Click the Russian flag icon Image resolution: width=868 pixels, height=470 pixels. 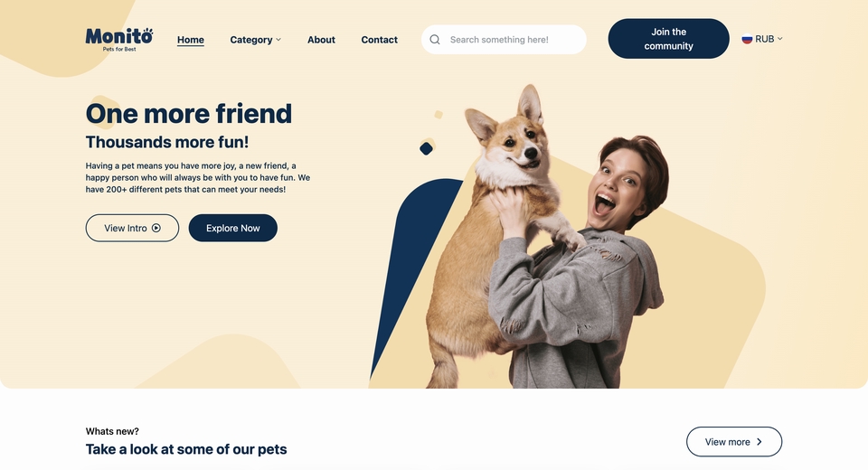pyautogui.click(x=747, y=39)
